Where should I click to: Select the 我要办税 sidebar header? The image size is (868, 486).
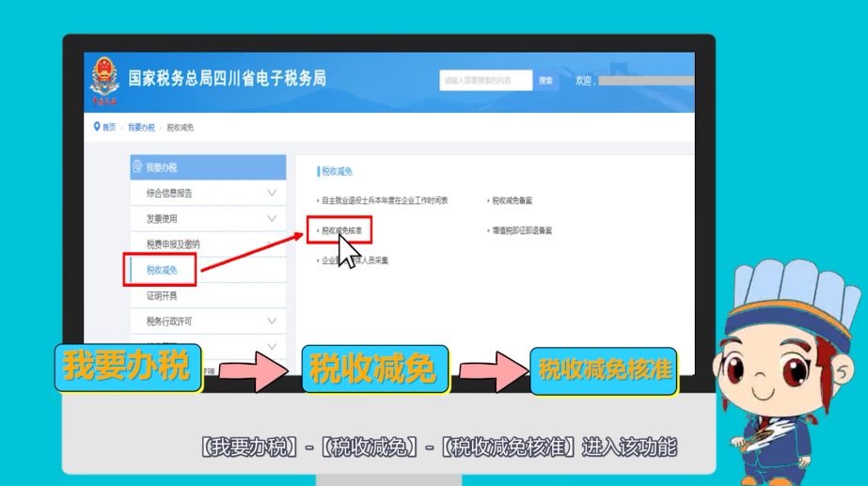[x=208, y=167]
